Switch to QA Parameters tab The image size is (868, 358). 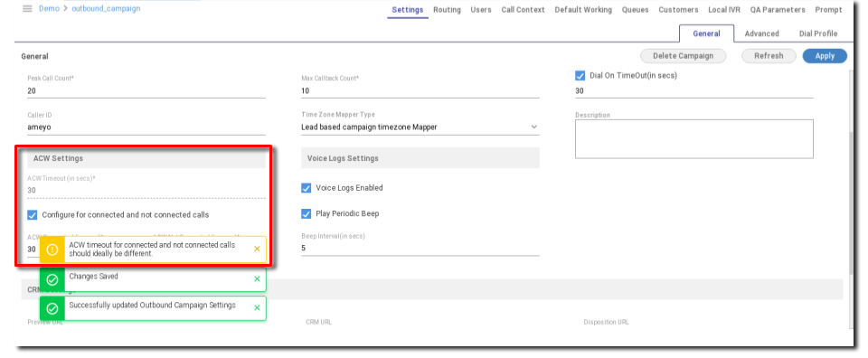(x=778, y=10)
